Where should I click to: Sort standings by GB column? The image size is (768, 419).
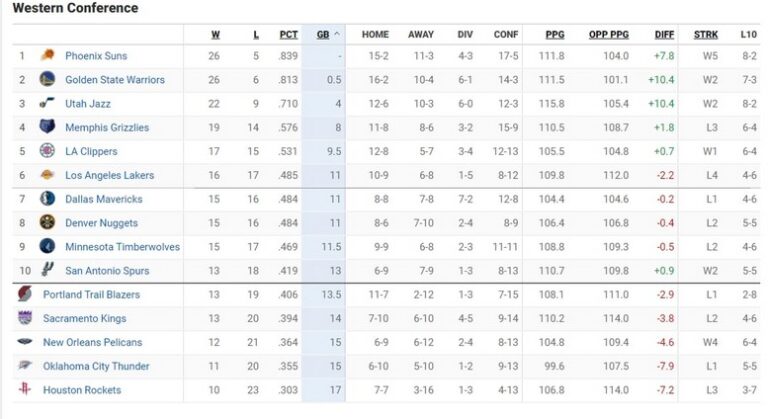[323, 34]
